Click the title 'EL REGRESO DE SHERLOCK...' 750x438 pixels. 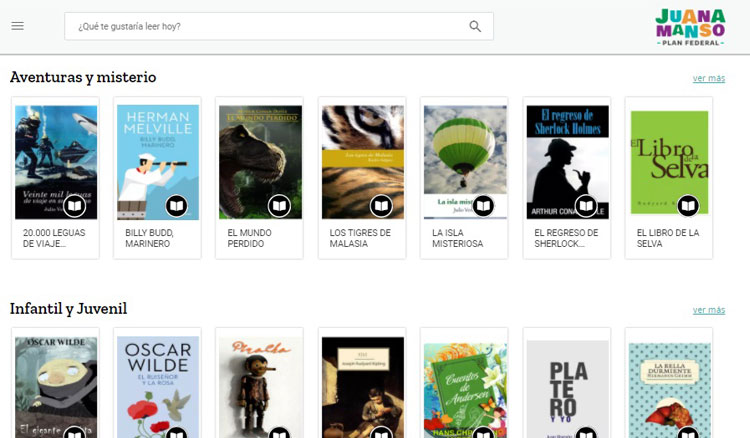[566, 238]
